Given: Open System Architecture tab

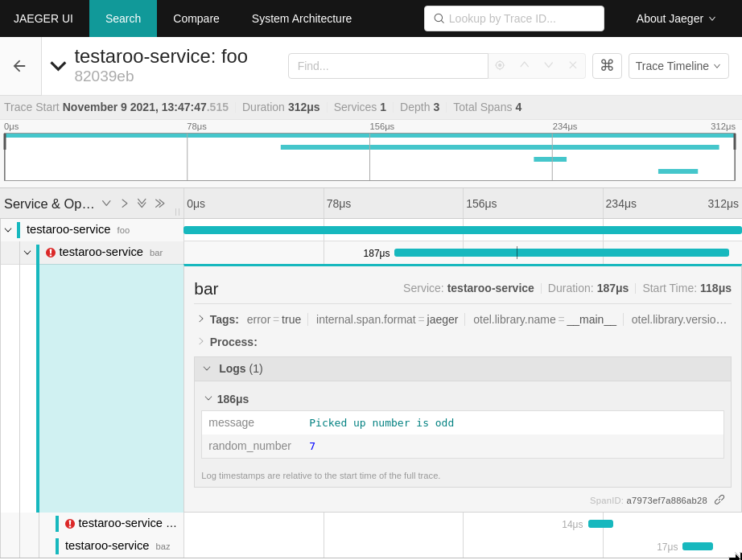Looking at the screenshot, I should click(302, 19).
